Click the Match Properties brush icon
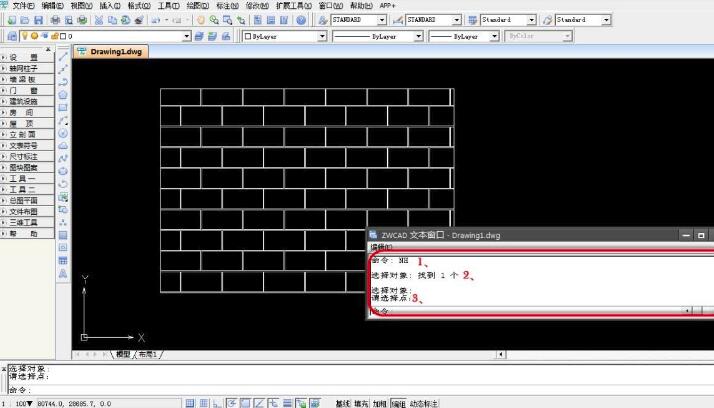This screenshot has width=714, height=408. coord(139,20)
